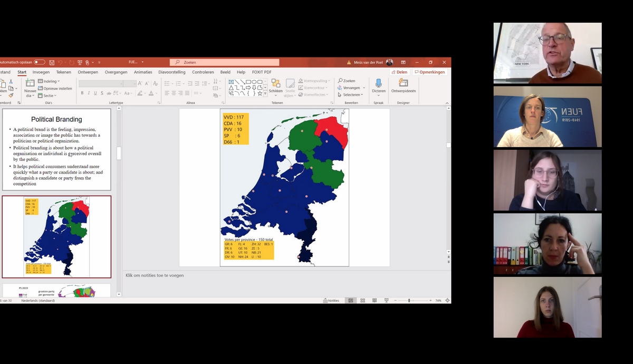Open the Start ribbon tab
Viewport: 633px width, 364px height.
(22, 72)
